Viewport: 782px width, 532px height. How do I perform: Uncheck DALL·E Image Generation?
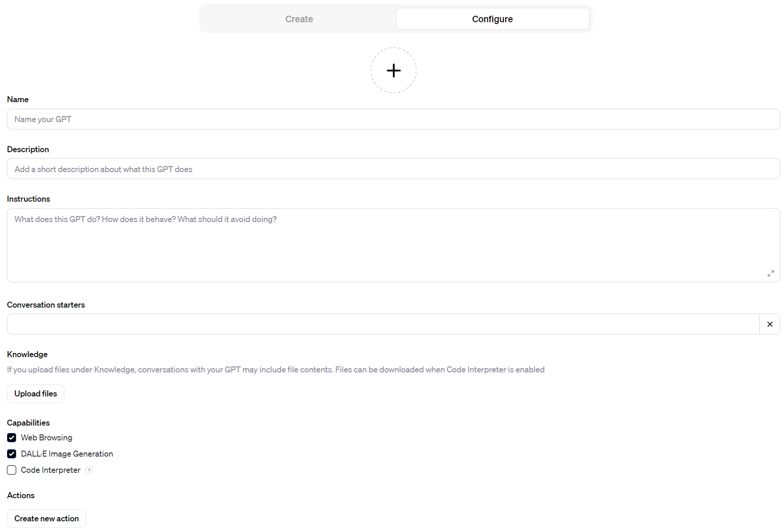12,454
